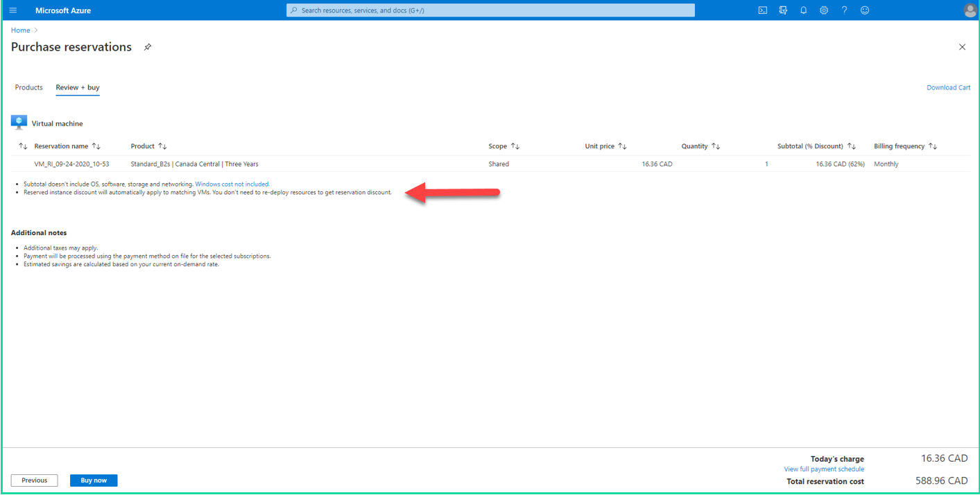Viewport: 980px width, 495px height.
Task: Close the Purchase reservations blade
Action: pyautogui.click(x=962, y=47)
